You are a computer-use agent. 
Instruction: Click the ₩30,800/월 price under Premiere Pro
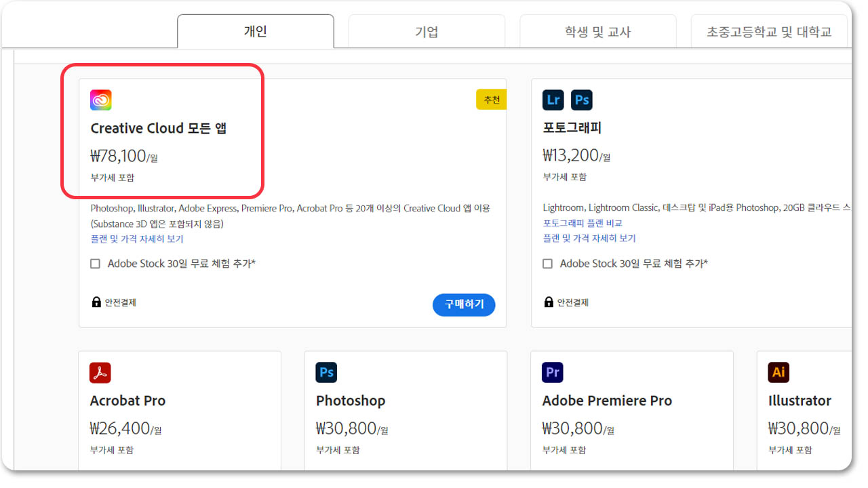[578, 428]
